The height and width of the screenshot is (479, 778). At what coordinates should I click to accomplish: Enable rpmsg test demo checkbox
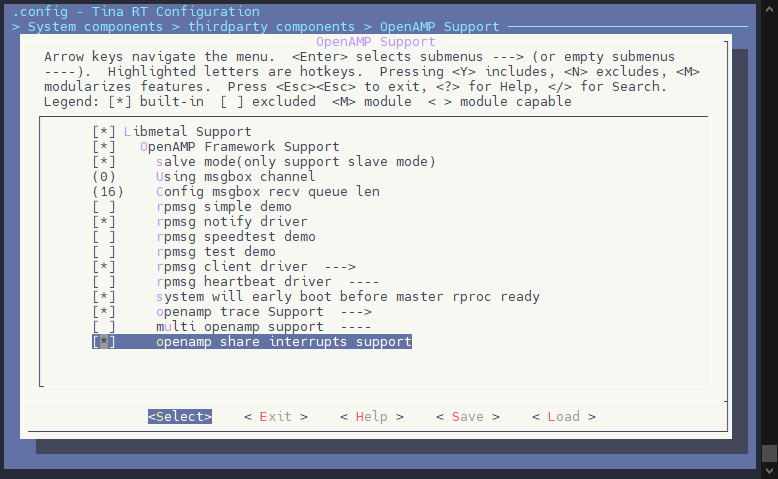104,252
